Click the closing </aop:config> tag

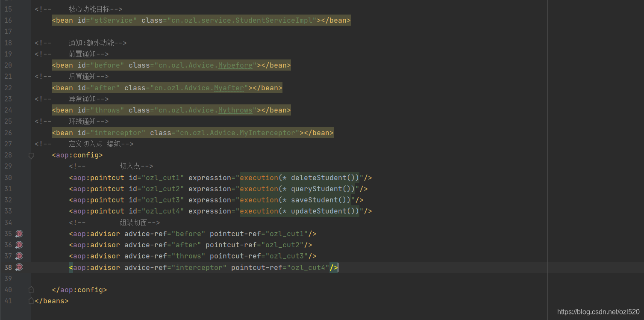click(79, 290)
